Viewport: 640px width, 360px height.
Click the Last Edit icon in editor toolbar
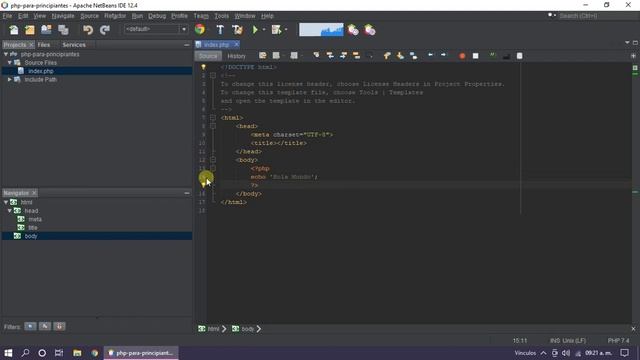[x=263, y=56]
